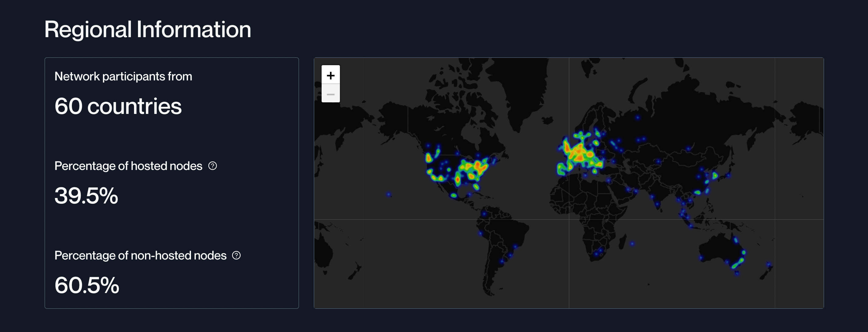Click the 39.5% hosted nodes value
This screenshot has height=332, width=868.
tap(86, 196)
